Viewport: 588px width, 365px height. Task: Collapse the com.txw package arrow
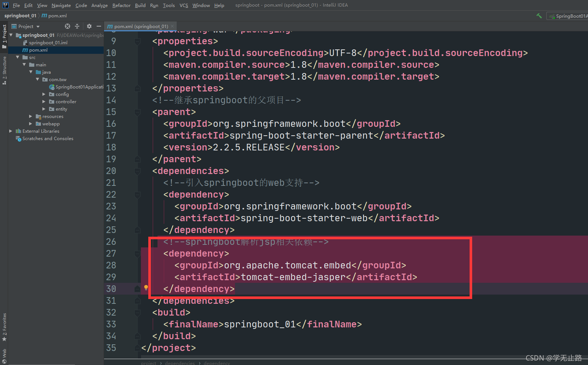[38, 79]
